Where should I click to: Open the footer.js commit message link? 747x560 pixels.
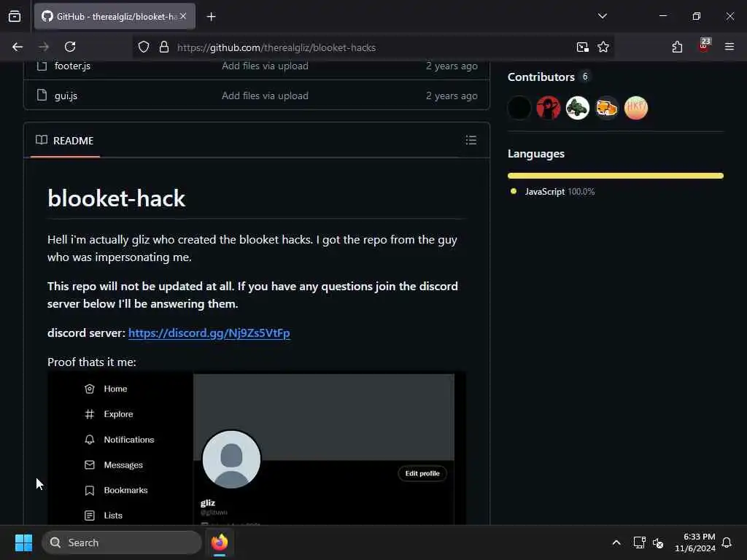[265, 66]
